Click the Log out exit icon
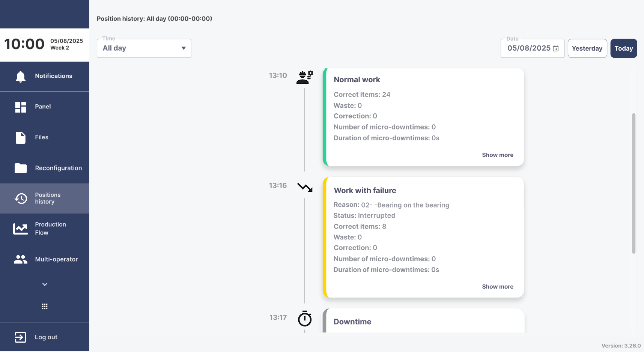Viewport: 644px width, 352px height. pyautogui.click(x=20, y=337)
